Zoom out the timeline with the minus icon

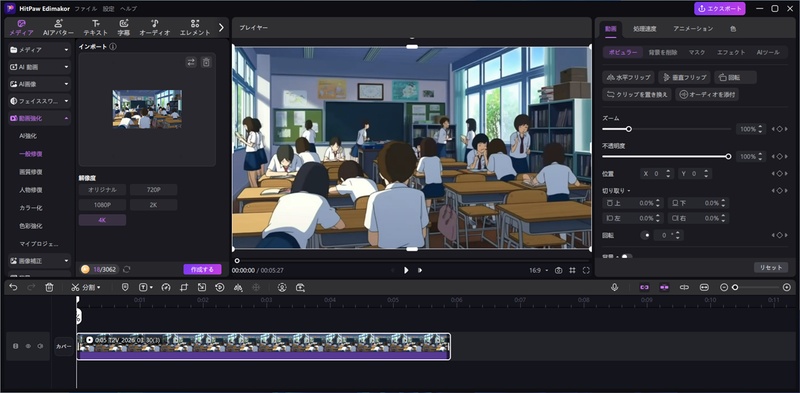(x=723, y=287)
